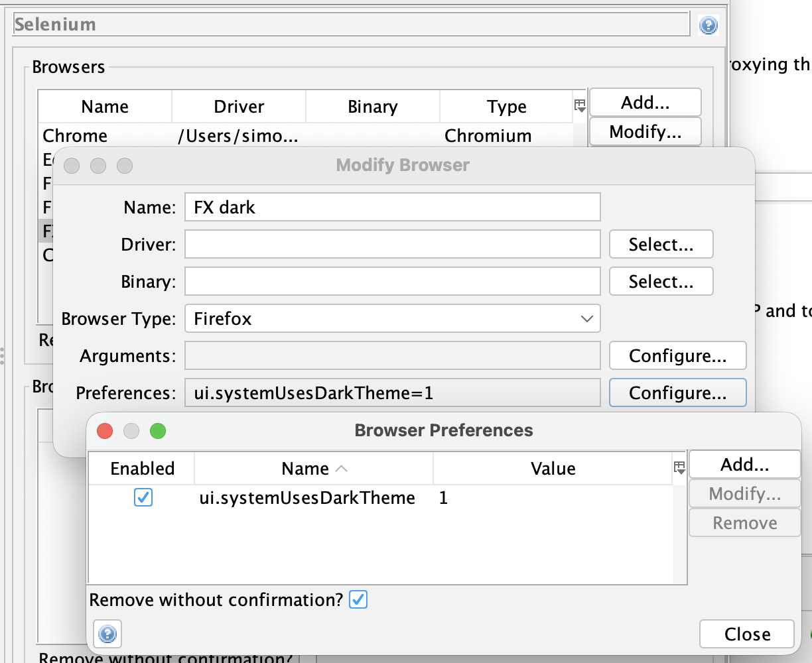Remove the selected preference entry

coord(744,522)
